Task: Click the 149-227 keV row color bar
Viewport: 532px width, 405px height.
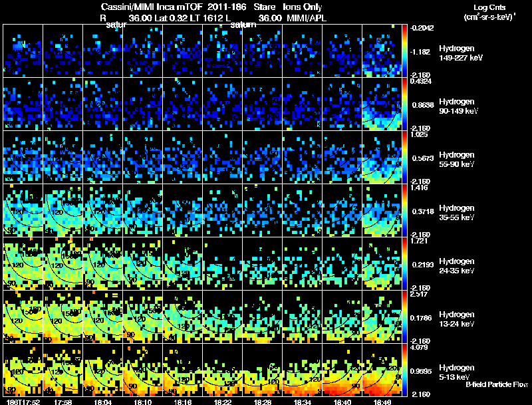Action: (x=405, y=51)
